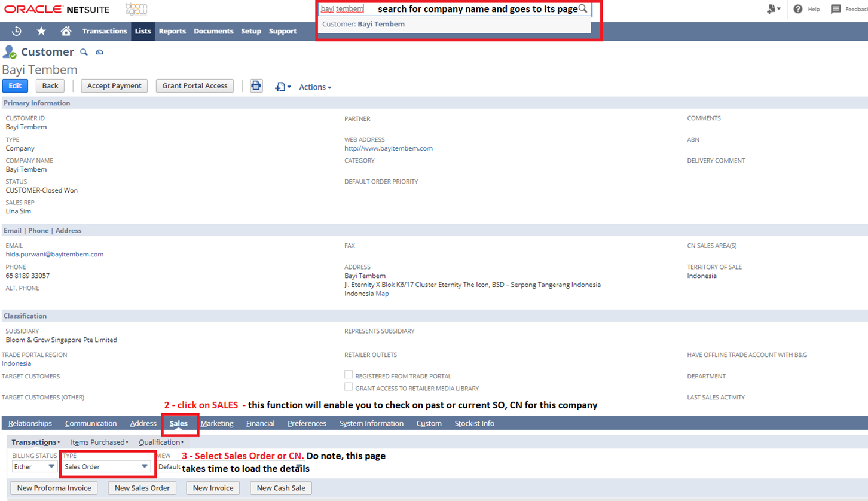
Task: Collapse the Email | Phone | Address section header
Action: pyautogui.click(x=42, y=230)
